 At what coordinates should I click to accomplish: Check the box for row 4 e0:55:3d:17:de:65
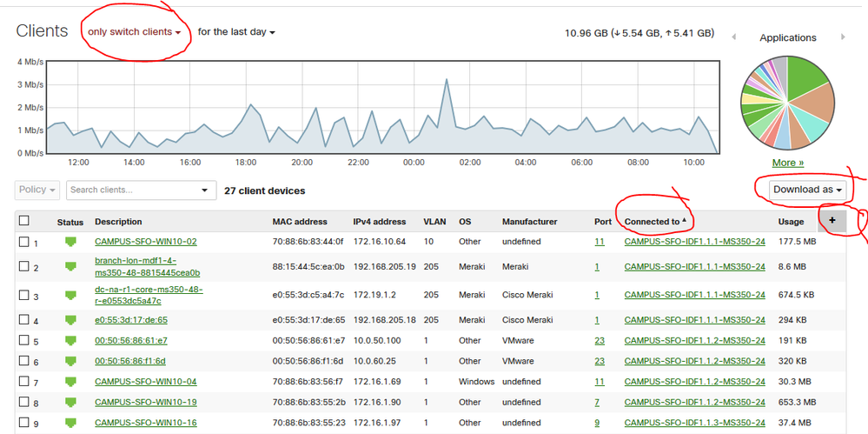pyautogui.click(x=23, y=319)
